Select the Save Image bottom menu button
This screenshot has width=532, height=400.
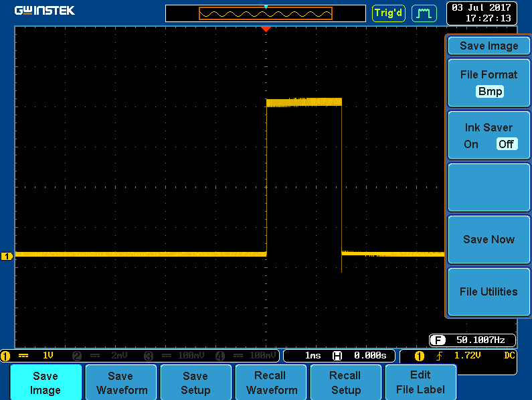click(x=46, y=383)
